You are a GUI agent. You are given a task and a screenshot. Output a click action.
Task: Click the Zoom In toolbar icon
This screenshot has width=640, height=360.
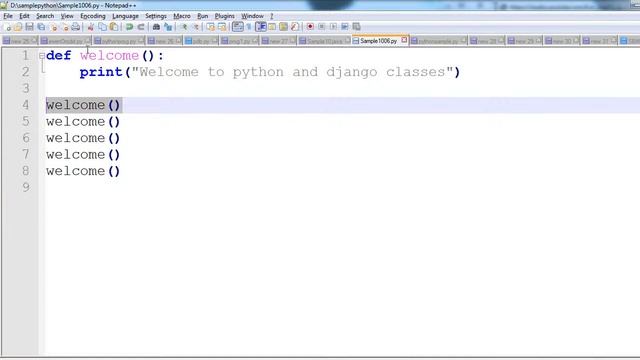[184, 27]
